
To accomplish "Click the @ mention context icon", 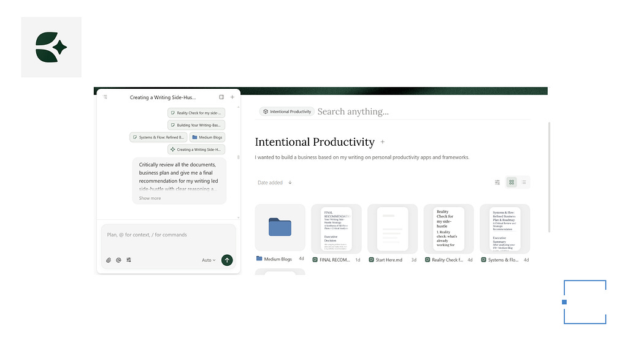I will (x=119, y=260).
